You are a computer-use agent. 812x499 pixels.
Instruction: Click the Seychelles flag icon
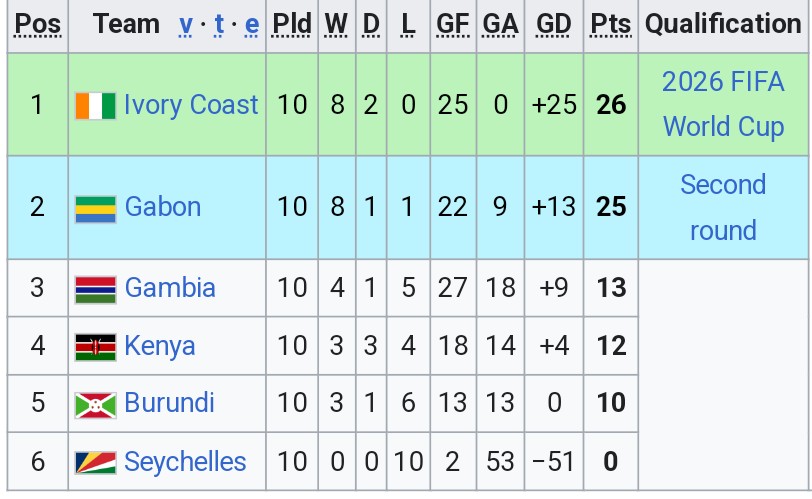pyautogui.click(x=95, y=462)
